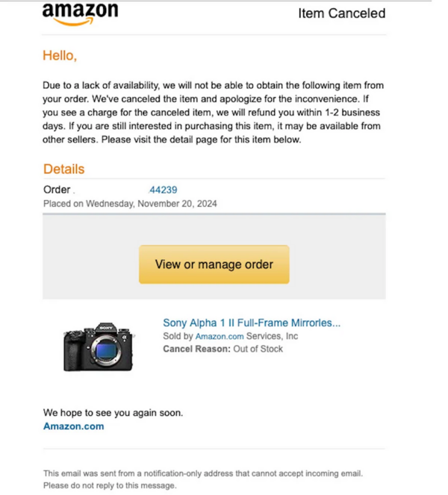Click the orange Details section heading
448x495 pixels.
[63, 169]
